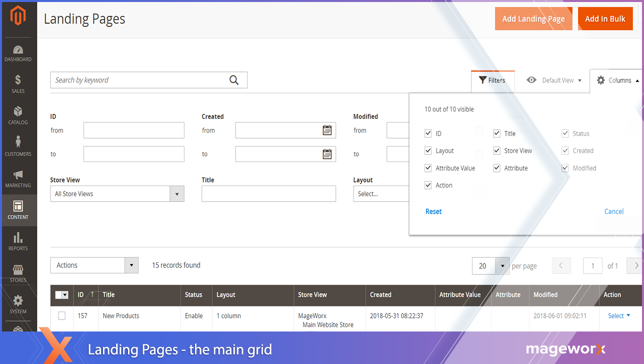Uncheck the Layout column checkbox
Screen dimensions: 644x364
428,150
